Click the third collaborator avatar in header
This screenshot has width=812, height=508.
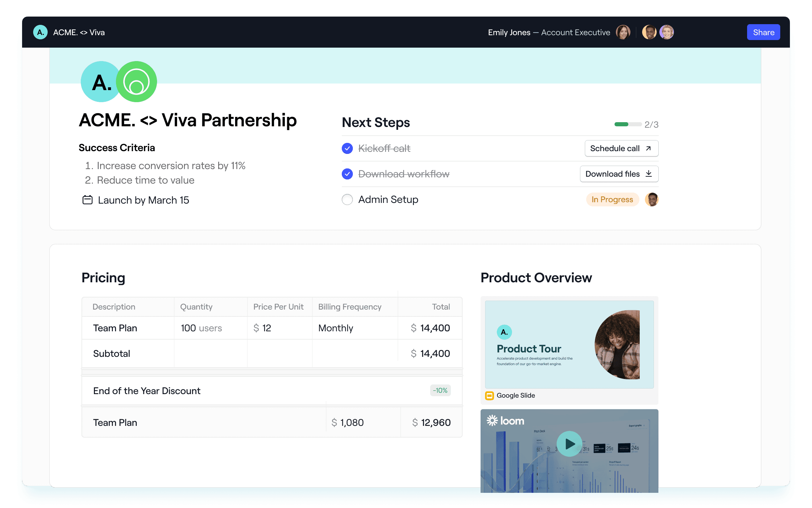(x=666, y=32)
